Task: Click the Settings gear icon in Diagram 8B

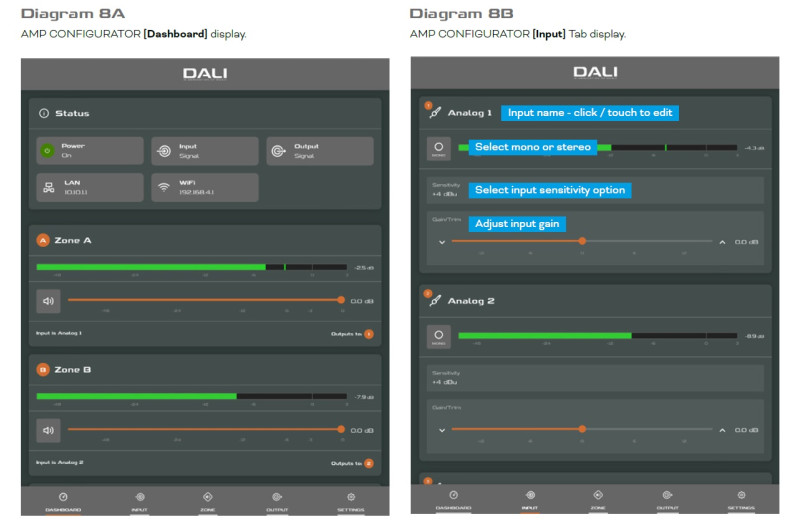Action: 741,495
